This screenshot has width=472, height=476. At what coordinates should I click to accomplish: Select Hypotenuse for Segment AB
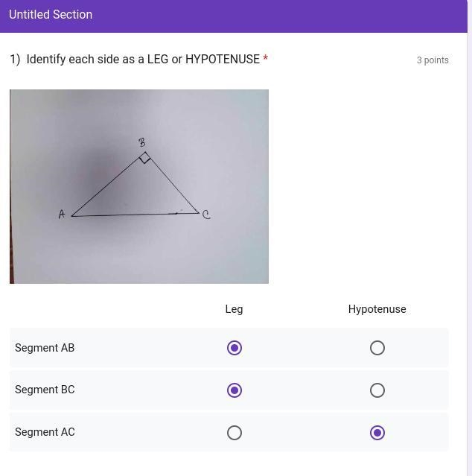click(x=377, y=348)
